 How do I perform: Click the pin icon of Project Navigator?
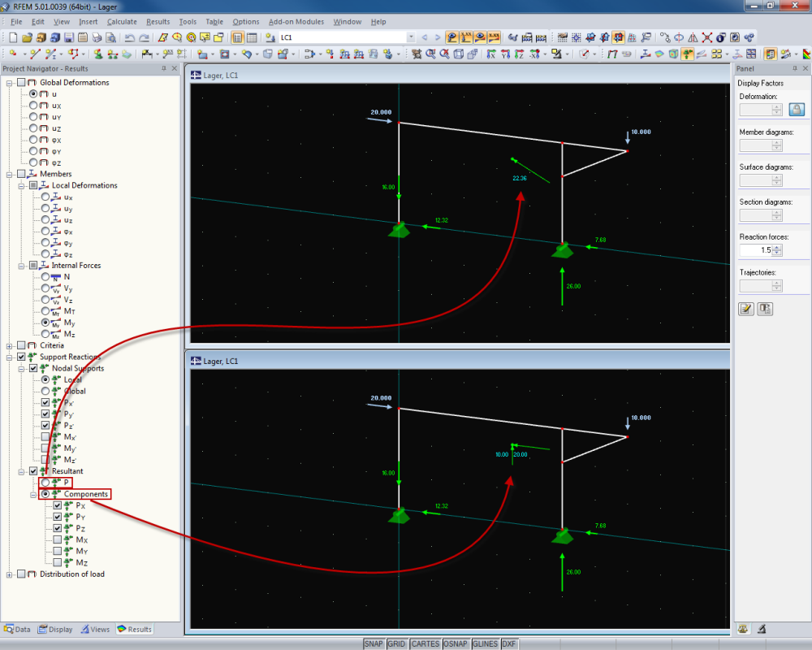point(164,68)
